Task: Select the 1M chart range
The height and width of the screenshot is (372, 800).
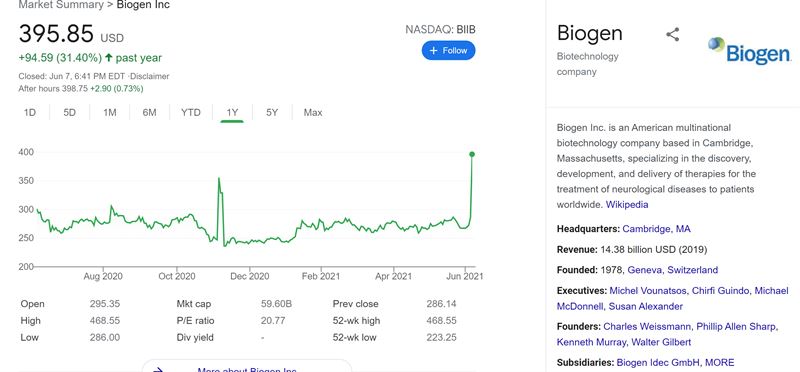Action: (x=110, y=112)
